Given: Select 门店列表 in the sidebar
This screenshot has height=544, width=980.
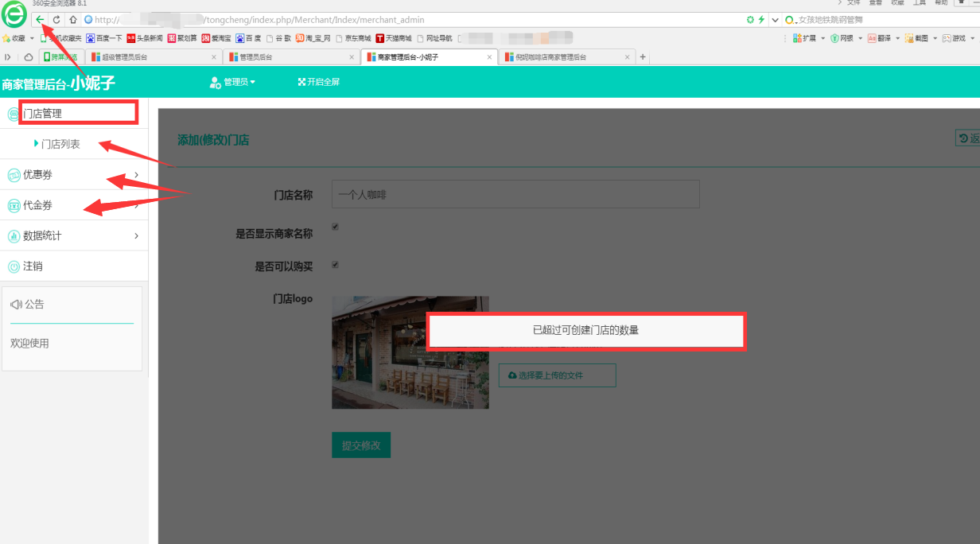Looking at the screenshot, I should 60,144.
